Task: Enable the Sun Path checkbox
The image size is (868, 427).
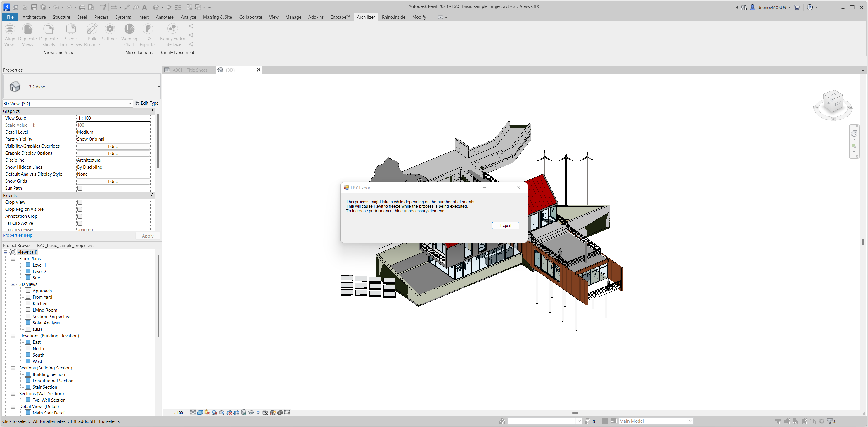Action: pyautogui.click(x=80, y=189)
